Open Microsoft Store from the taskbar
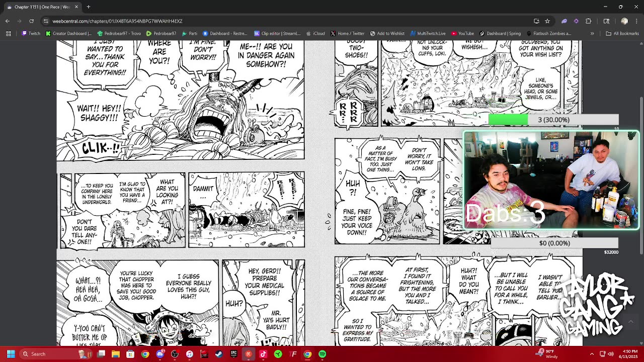Screen dimensions: 644x362 click(x=130, y=354)
